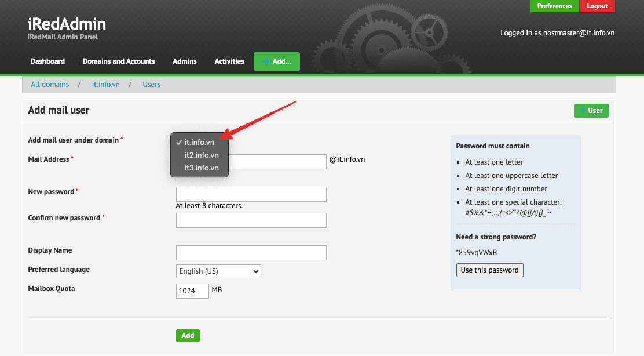The image size is (644, 356).
Task: Expand the Preferred language dropdown
Action: [218, 271]
